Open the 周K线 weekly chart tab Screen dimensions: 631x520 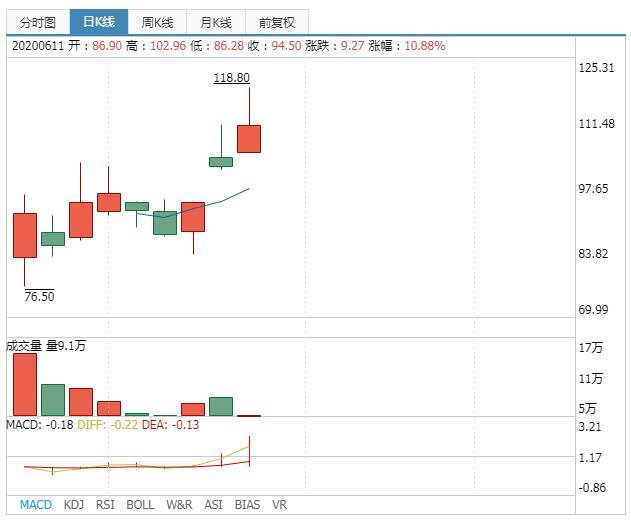158,22
